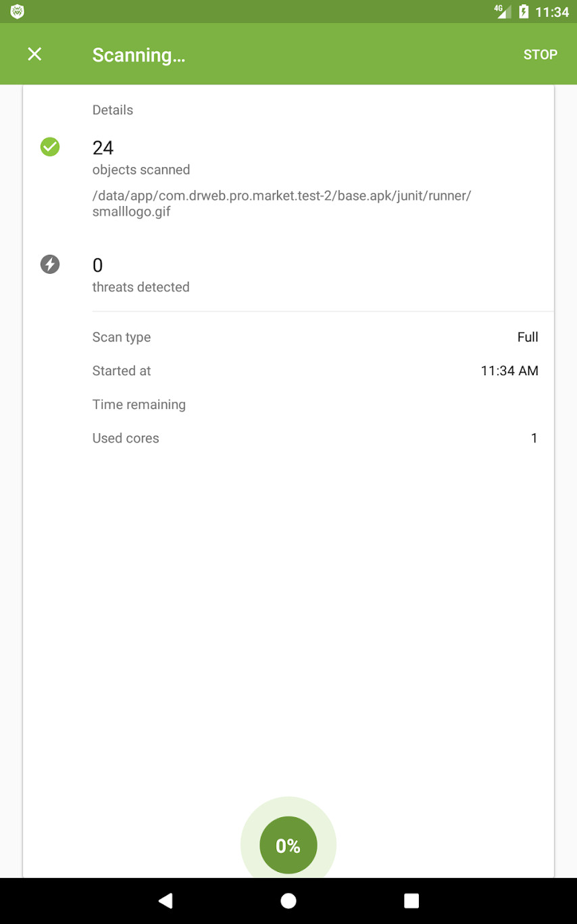
Task: Tap the Scanning… title text
Action: pos(139,55)
